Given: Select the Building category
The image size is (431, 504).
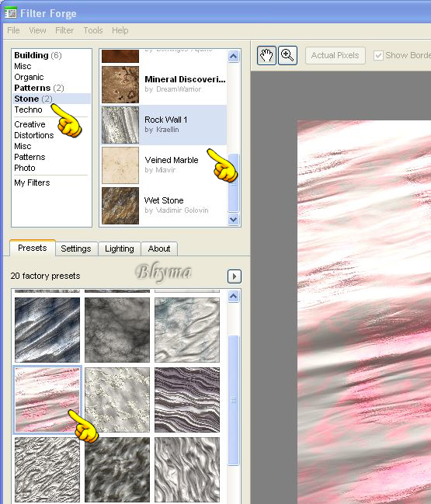Looking at the screenshot, I should pos(37,55).
